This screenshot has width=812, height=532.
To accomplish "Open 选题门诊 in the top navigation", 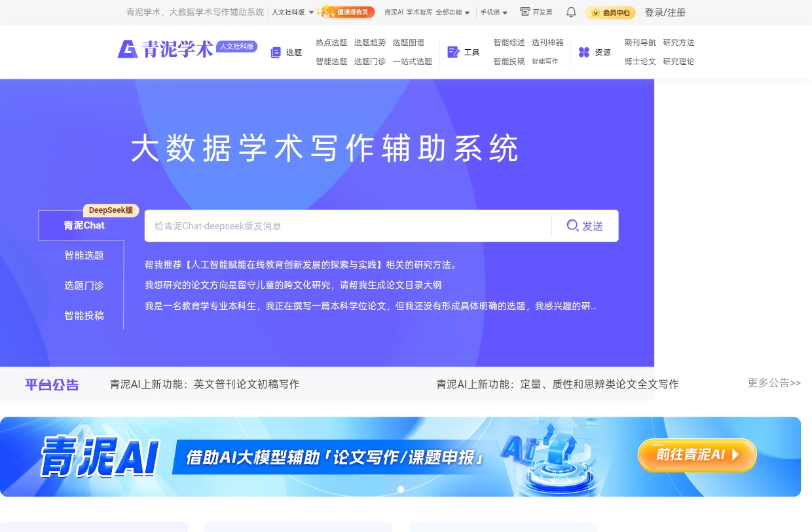I will pos(370,62).
